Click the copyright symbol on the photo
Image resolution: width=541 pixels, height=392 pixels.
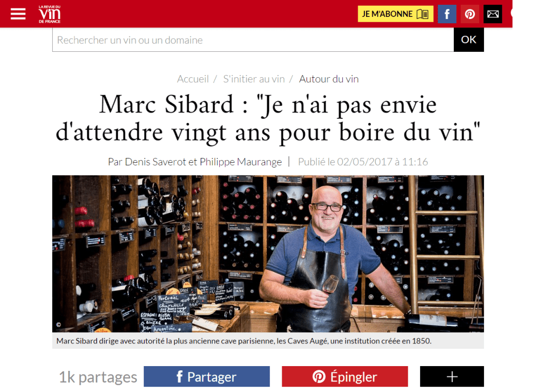click(58, 324)
